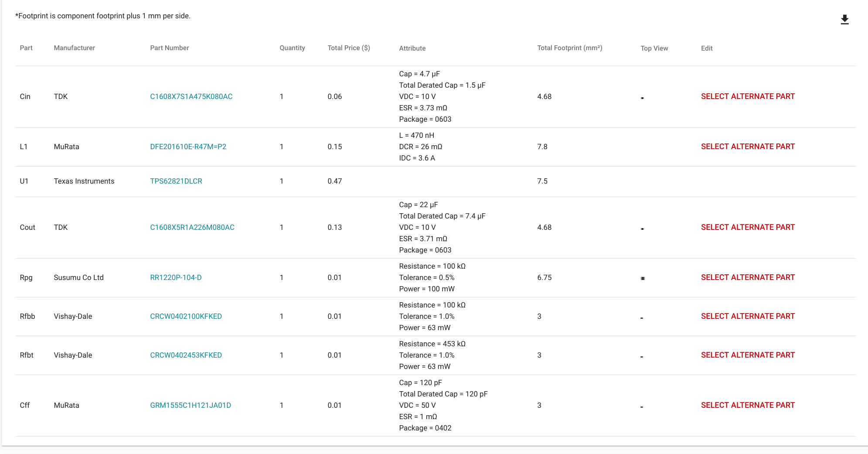Select alternate part for Rfbt
This screenshot has width=868, height=454.
coord(748,355)
